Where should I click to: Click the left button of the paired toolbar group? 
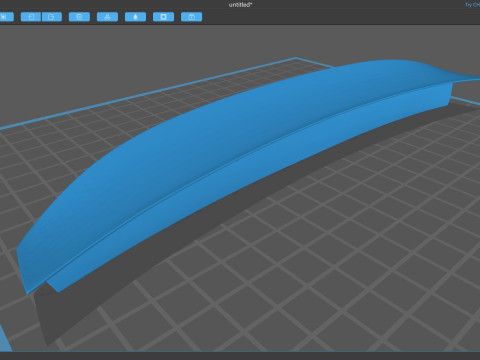tap(31, 17)
